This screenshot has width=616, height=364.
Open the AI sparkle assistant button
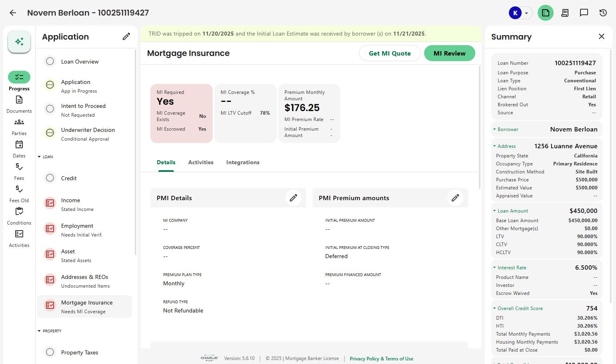[19, 42]
